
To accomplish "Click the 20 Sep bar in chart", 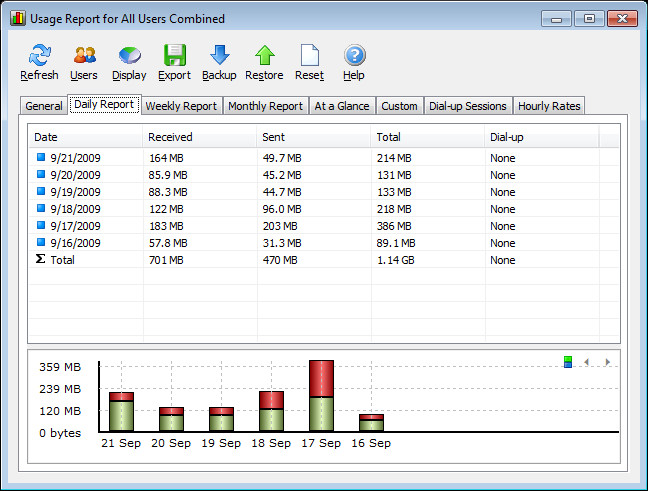I will [172, 419].
